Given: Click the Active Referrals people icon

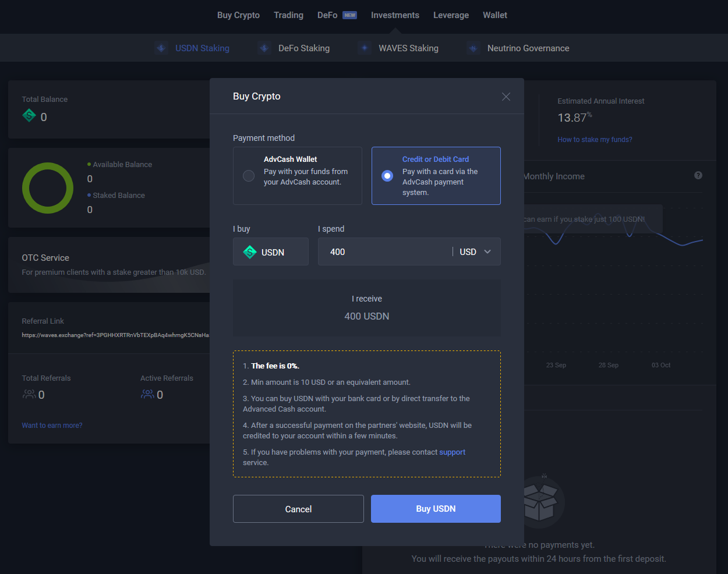Looking at the screenshot, I should [147, 394].
